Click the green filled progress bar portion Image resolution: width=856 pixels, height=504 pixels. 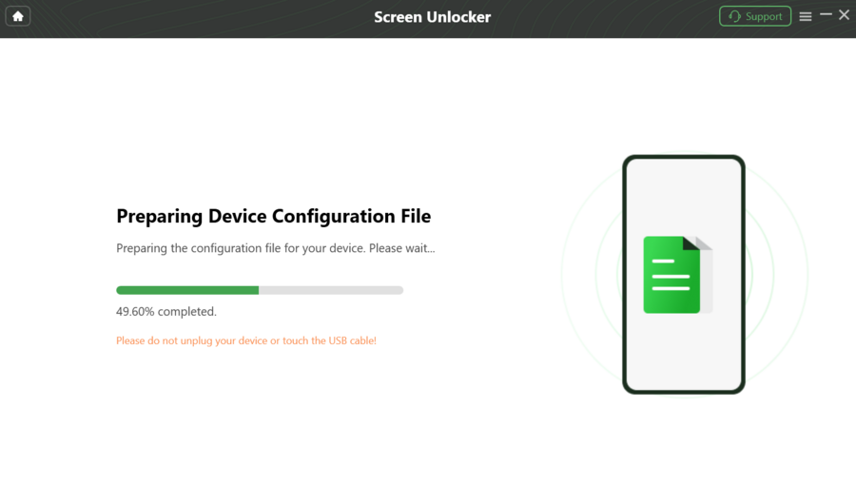pyautogui.click(x=187, y=290)
